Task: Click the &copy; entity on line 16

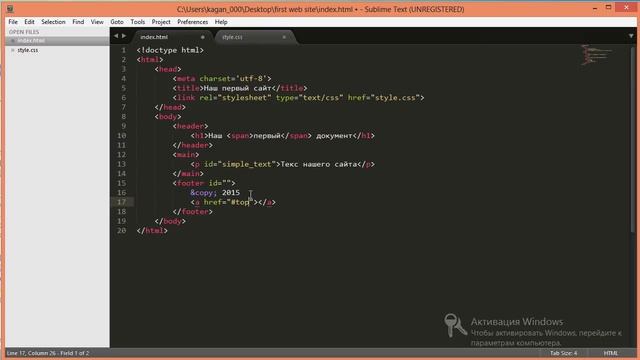Action: tap(203, 193)
